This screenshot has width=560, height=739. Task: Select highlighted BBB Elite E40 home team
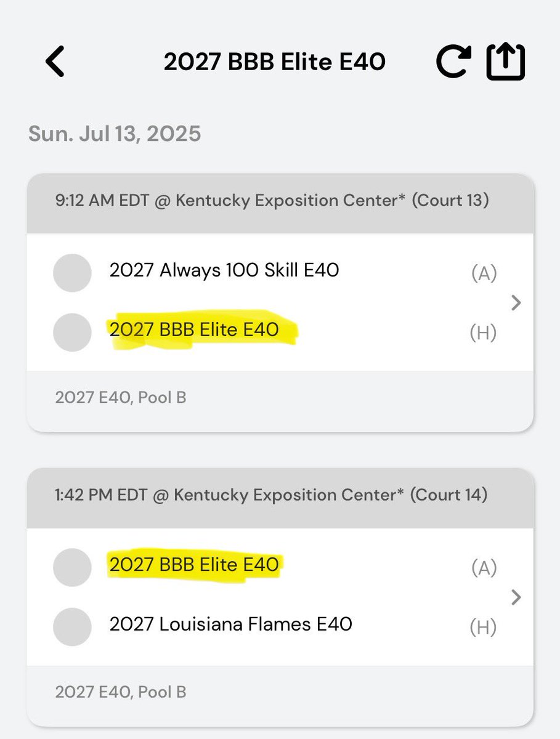[194, 330]
